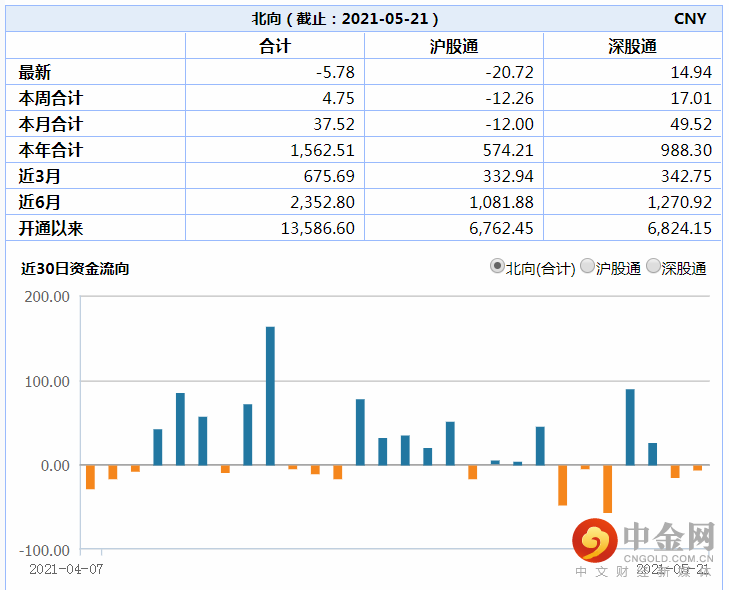The height and width of the screenshot is (590, 729).
Task: Click the 本周合计 row label
Action: 51,98
